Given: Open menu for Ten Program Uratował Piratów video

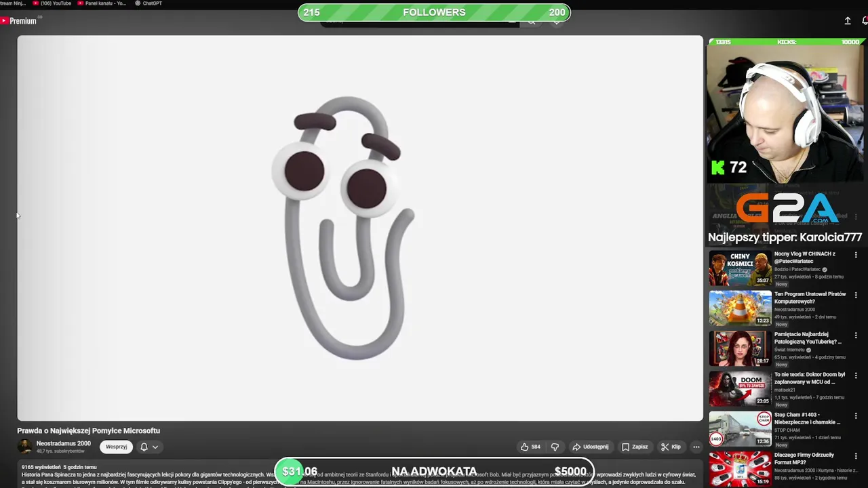Looking at the screenshot, I should tap(856, 295).
